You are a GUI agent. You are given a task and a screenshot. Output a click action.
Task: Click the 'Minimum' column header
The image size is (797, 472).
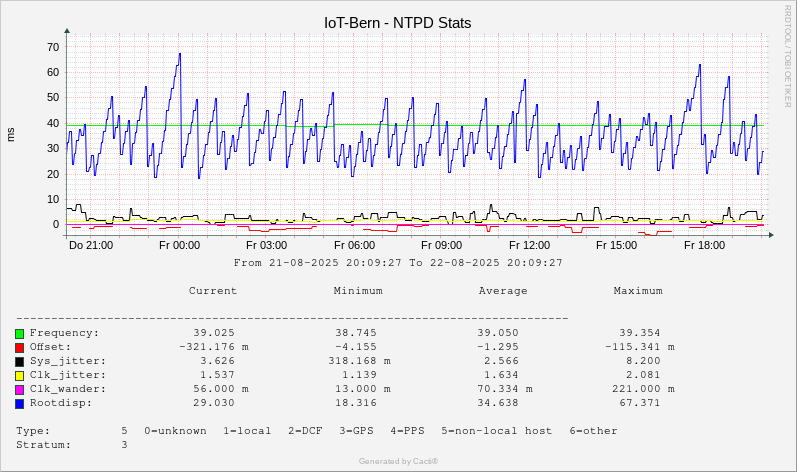coord(358,291)
